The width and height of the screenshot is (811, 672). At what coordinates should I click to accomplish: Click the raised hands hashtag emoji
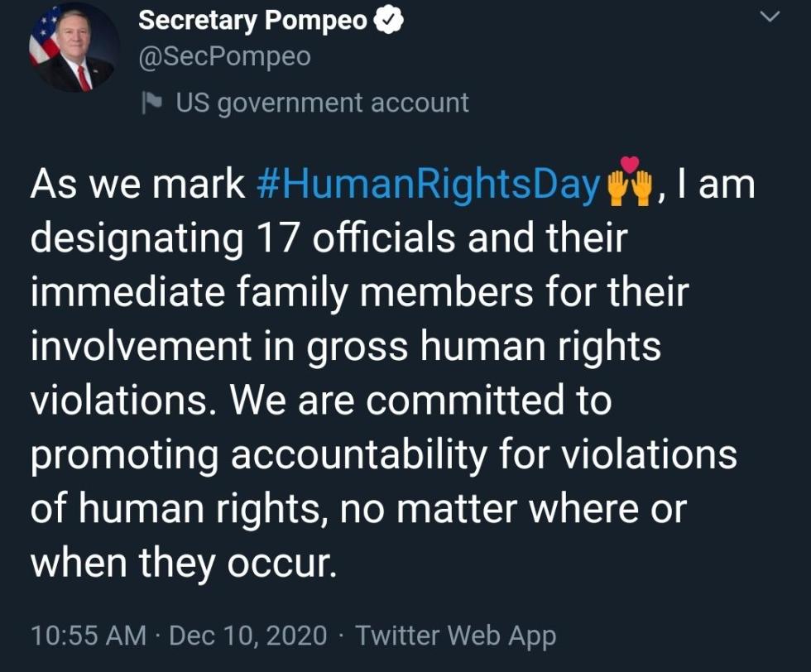coord(629,183)
